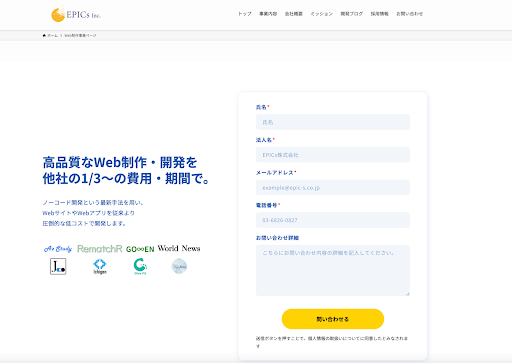Go to ホーム via the breadcrumb link
512x363 pixels.
[52, 35]
